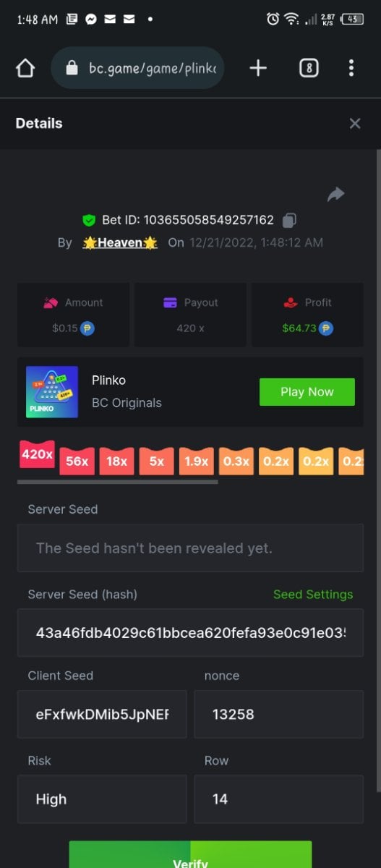Open a new tab with plus icon
Screen dimensions: 381x868
pyautogui.click(x=258, y=68)
